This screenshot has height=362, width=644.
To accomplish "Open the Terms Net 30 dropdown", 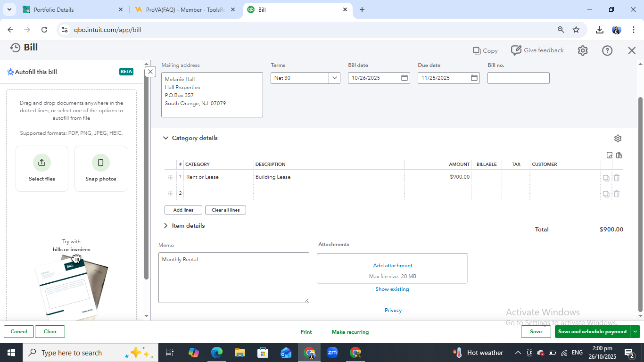I will [x=335, y=78].
